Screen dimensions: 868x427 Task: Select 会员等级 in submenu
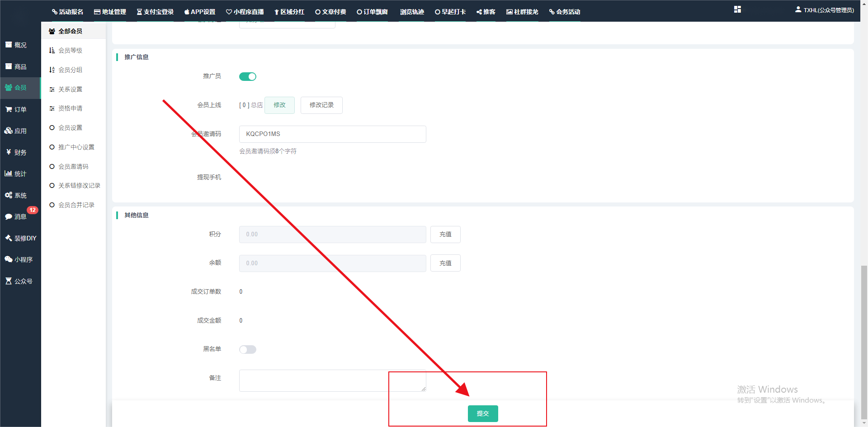pyautogui.click(x=70, y=51)
